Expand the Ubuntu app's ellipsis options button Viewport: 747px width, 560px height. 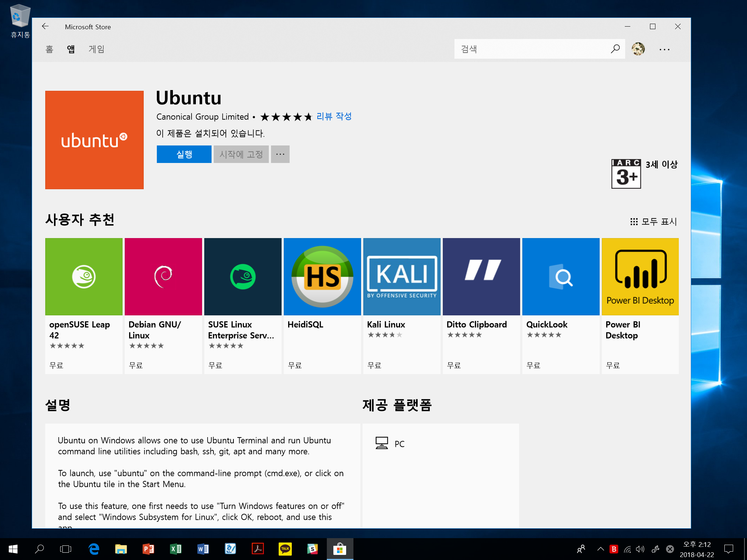coord(280,154)
